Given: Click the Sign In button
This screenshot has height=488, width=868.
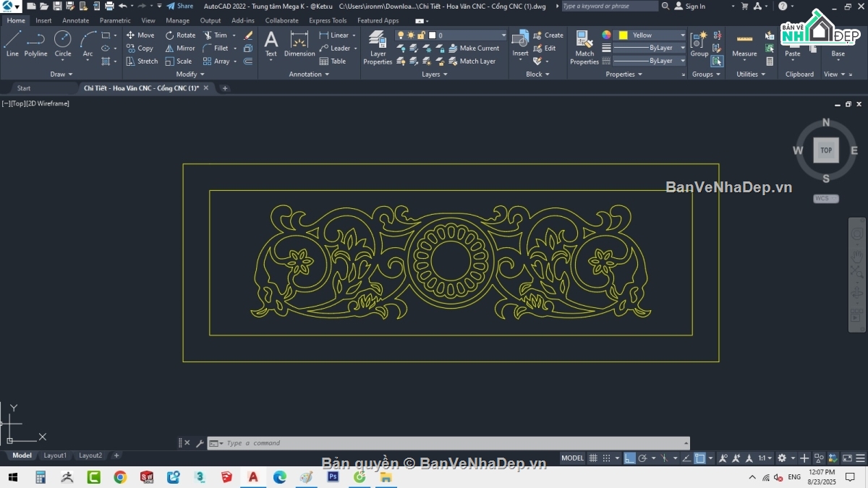Looking at the screenshot, I should click(689, 7).
